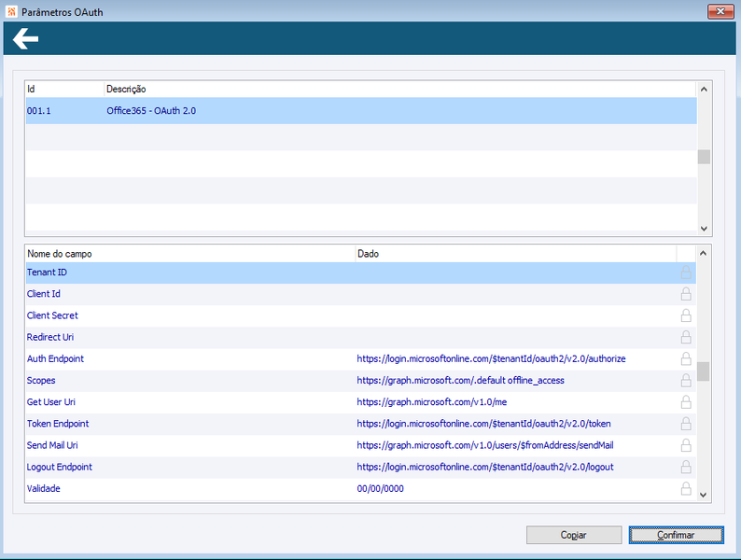741x560 pixels.
Task: Click the Dado column header
Action: [x=515, y=254]
